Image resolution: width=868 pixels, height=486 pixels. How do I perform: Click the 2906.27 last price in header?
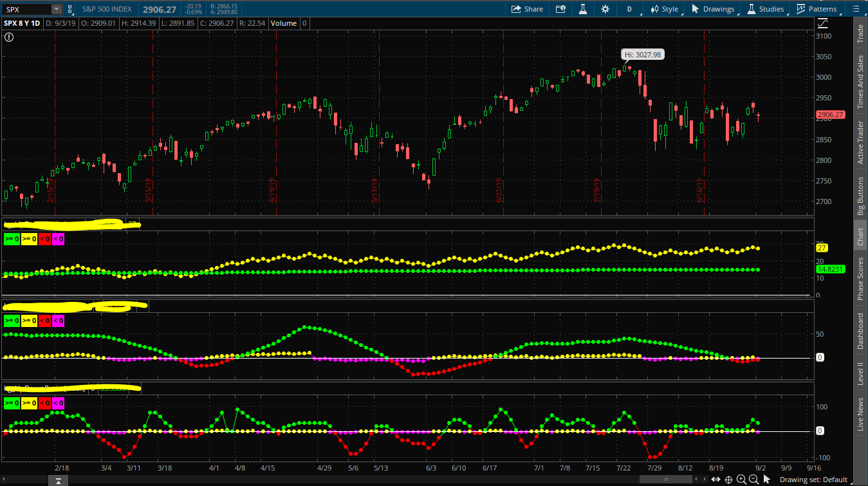(x=160, y=9)
